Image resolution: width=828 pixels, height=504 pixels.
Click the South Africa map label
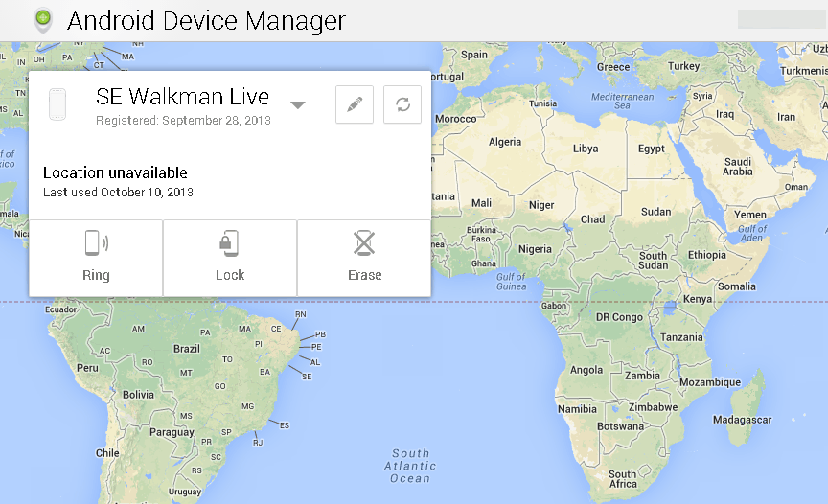point(623,479)
